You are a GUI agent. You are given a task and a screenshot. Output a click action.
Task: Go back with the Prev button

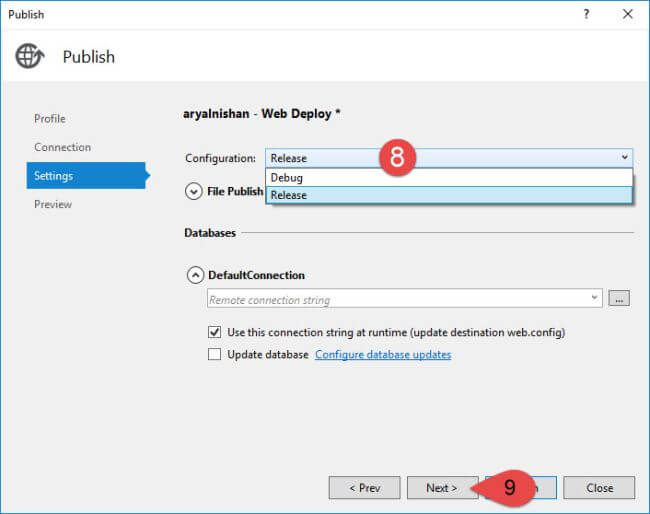[x=364, y=488]
